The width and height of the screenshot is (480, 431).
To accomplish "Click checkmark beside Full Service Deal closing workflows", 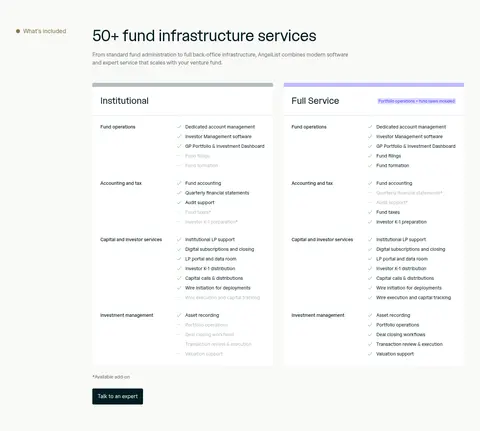I will (x=370, y=335).
